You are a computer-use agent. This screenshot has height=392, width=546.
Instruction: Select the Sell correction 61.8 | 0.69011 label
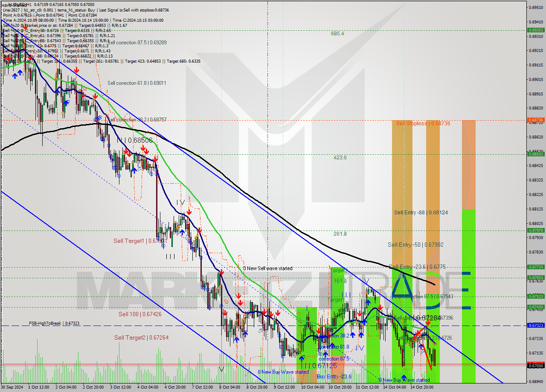pyautogui.click(x=137, y=83)
